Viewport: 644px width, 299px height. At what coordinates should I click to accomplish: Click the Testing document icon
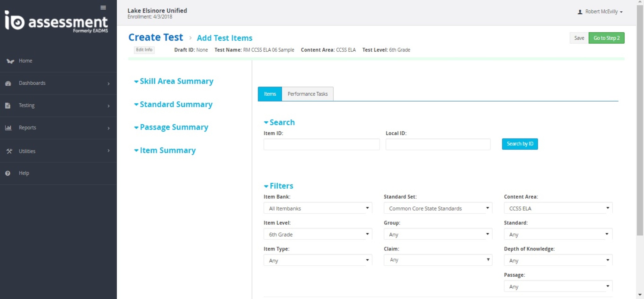8,106
